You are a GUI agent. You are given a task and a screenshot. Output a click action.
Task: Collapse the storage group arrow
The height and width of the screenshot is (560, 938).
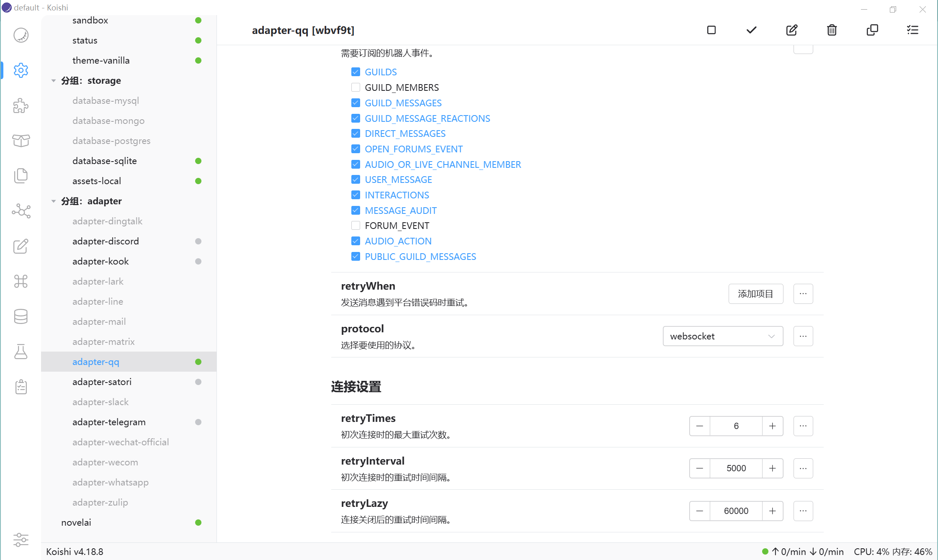[54, 81]
